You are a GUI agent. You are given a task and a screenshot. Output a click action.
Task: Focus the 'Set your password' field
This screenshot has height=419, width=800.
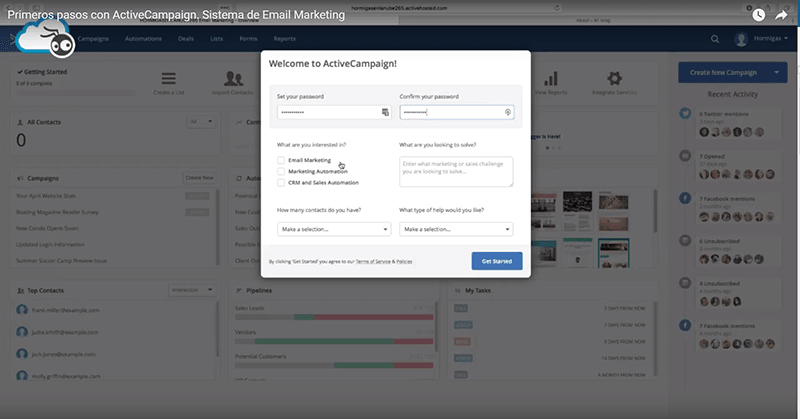pyautogui.click(x=334, y=112)
